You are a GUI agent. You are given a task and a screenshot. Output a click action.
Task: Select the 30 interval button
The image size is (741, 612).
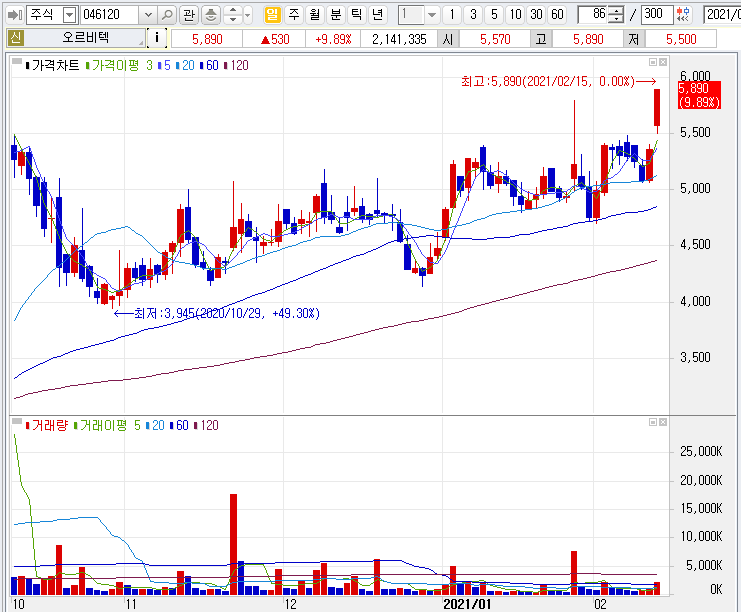click(x=536, y=15)
